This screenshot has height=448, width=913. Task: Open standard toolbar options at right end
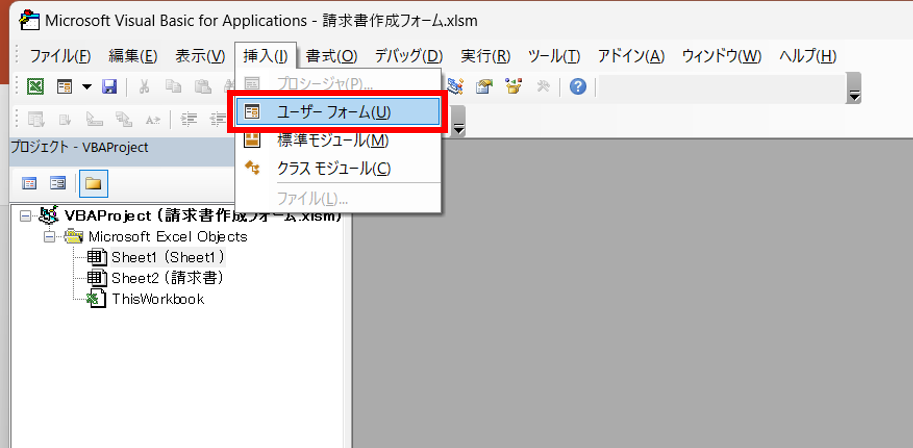tap(854, 95)
